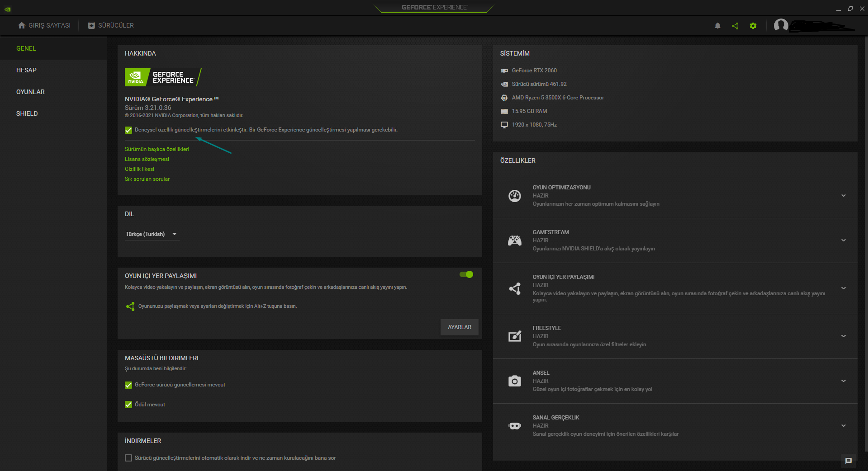Image resolution: width=868 pixels, height=471 pixels.
Task: Click the GPU icon next to GeForce RTX 2060
Action: coord(504,71)
